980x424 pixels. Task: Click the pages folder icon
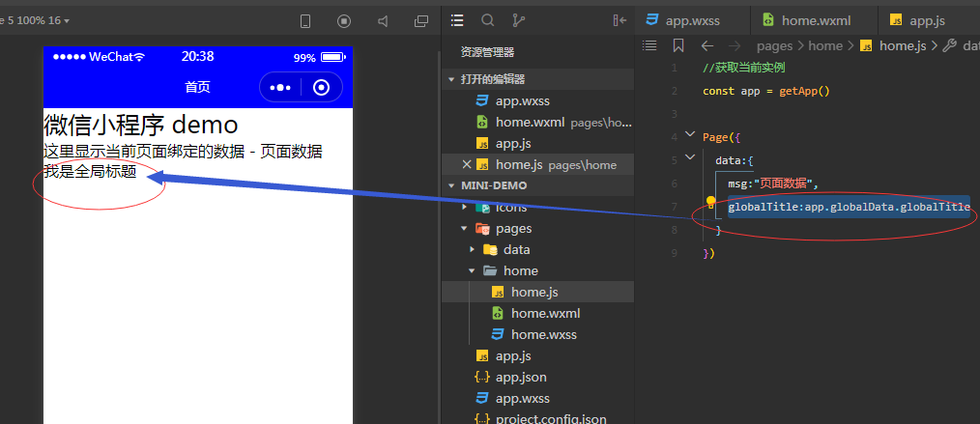[482, 229]
